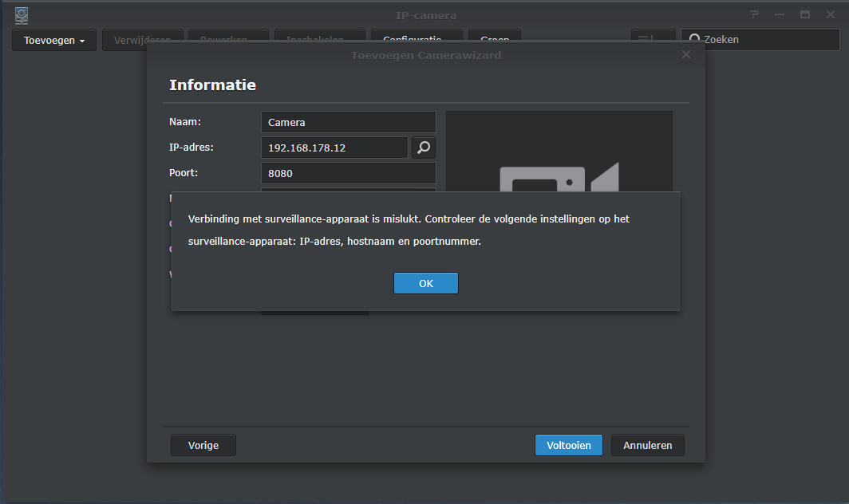Search for camera IP with magnifier icon
This screenshot has height=504, width=849.
pyautogui.click(x=424, y=148)
